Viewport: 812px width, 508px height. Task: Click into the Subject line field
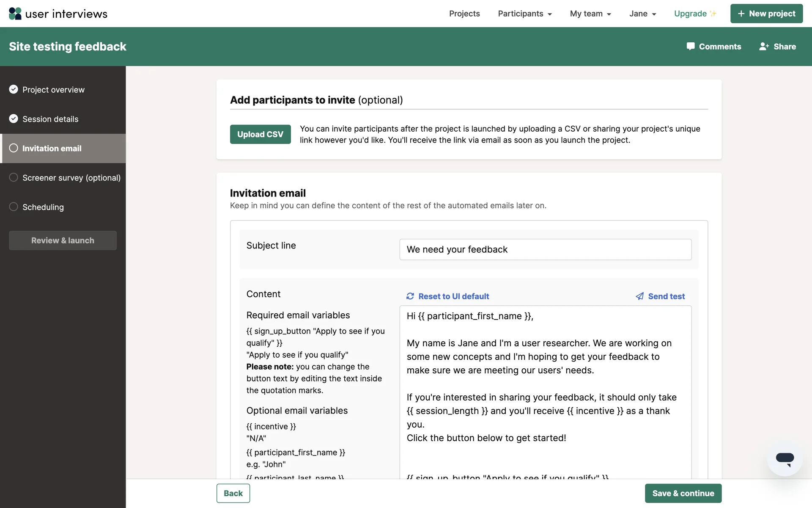[x=545, y=249]
